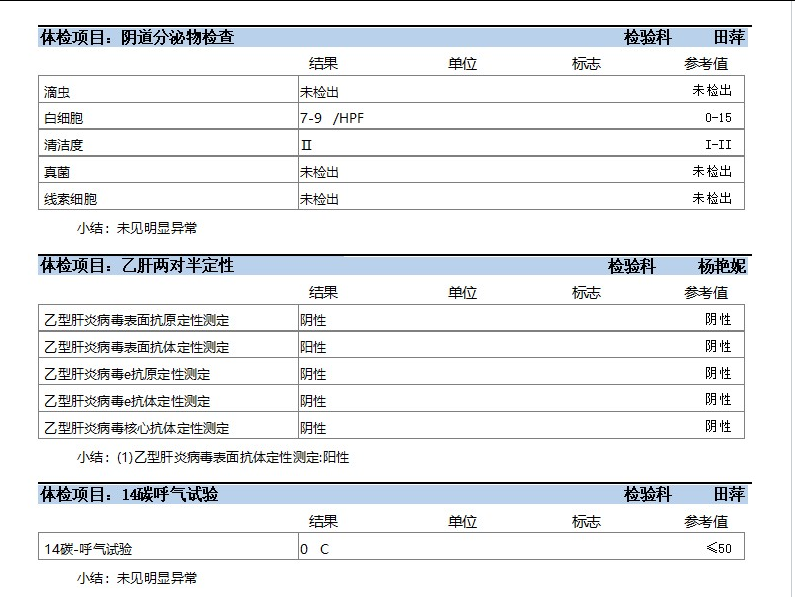
Task: Select the 真菌 row label
Action: pos(57,172)
